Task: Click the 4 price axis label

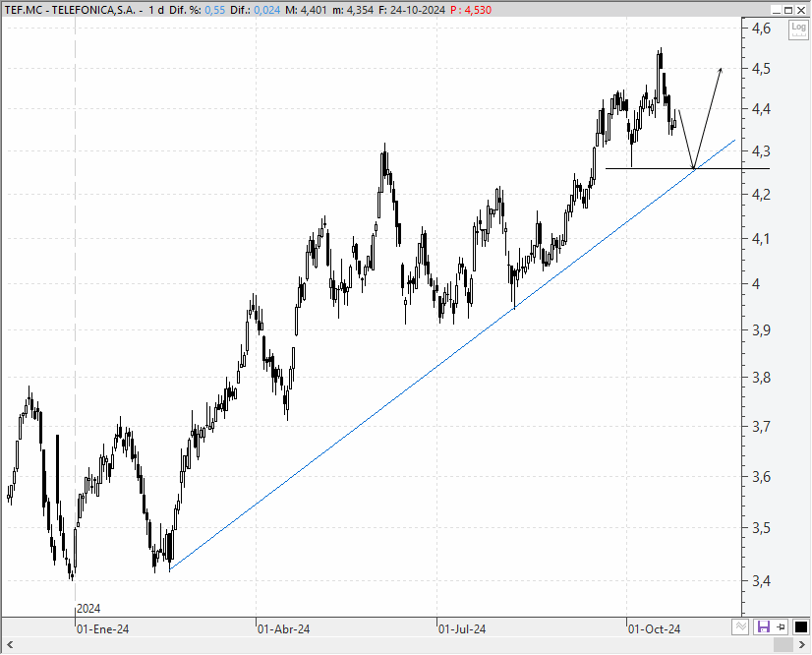Action: click(757, 284)
